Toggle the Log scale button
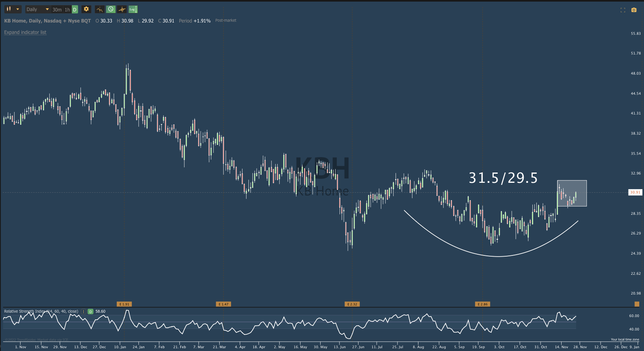 (x=133, y=9)
